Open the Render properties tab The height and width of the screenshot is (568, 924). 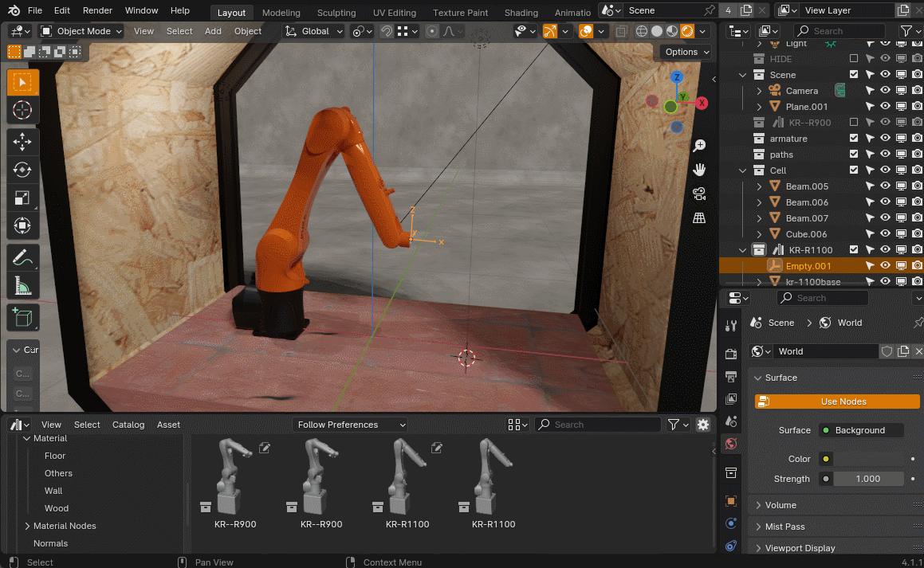[731, 354]
